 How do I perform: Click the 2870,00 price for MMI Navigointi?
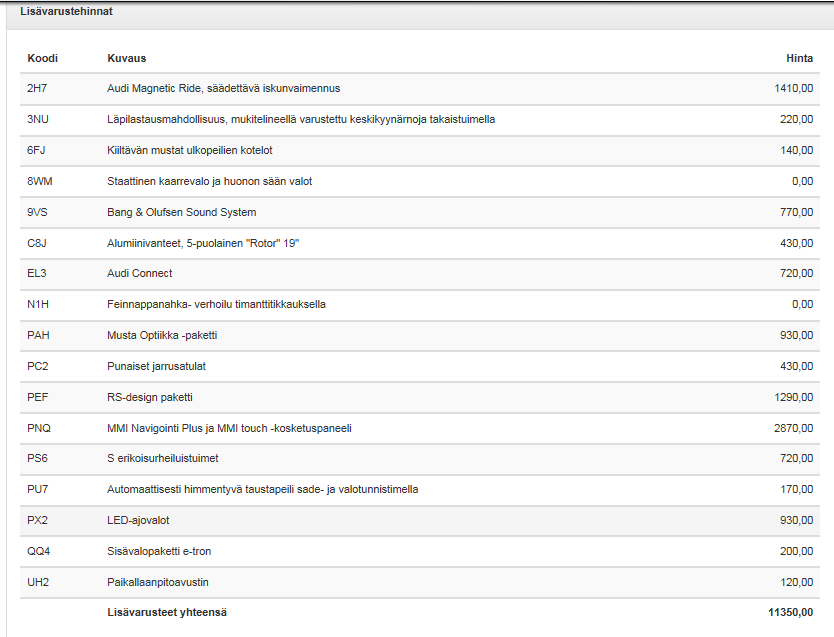point(793,428)
